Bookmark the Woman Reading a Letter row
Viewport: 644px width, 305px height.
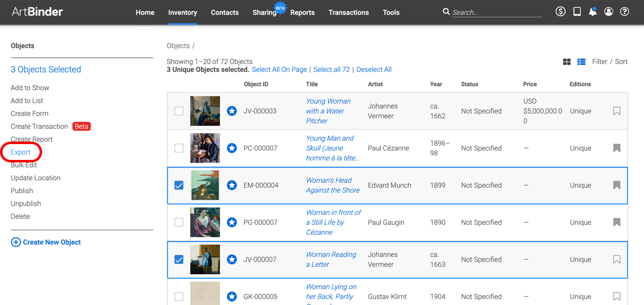point(617,259)
